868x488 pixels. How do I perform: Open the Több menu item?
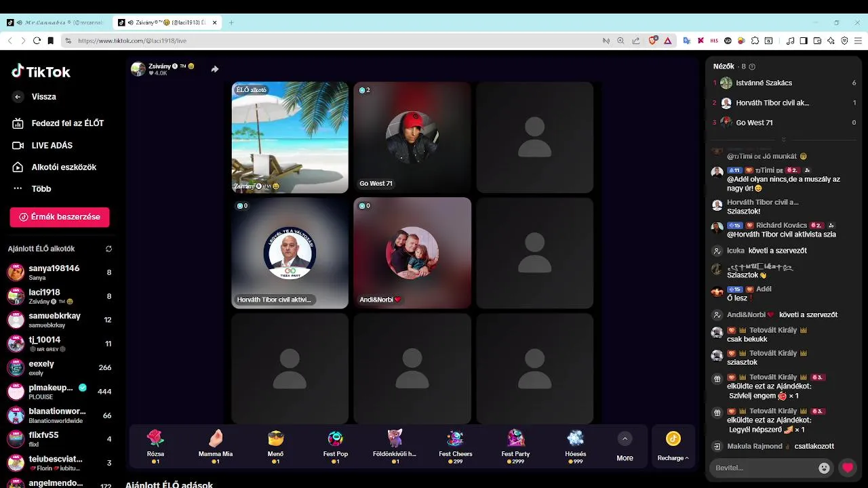pos(33,188)
